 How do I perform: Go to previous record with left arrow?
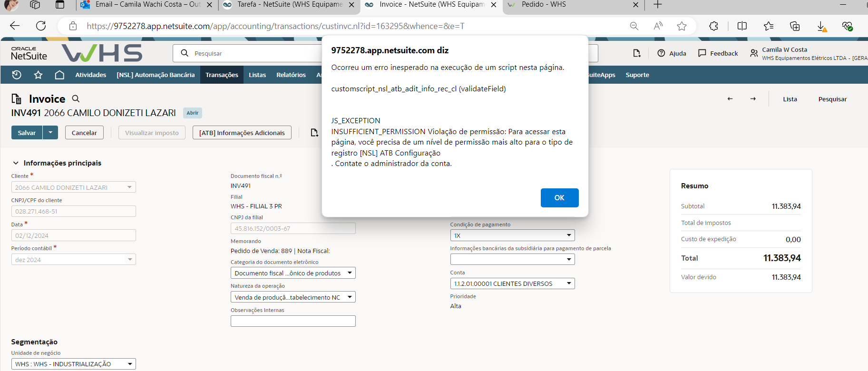[730, 99]
